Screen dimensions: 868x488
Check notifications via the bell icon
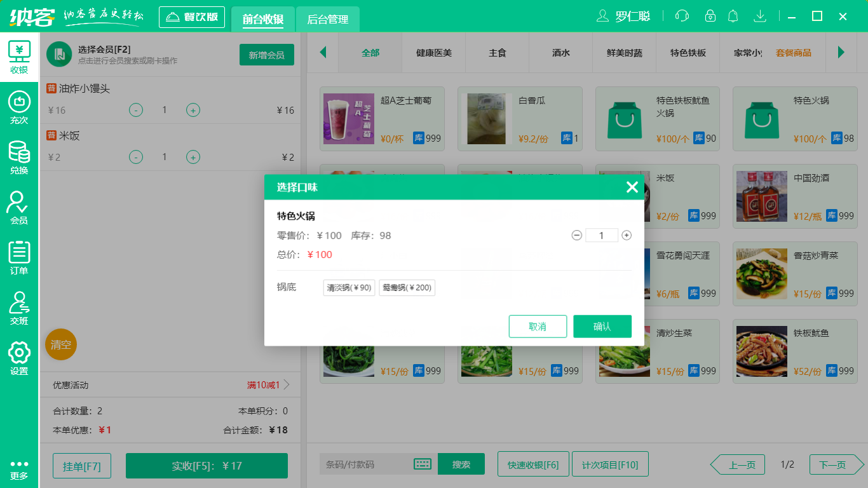[x=733, y=16]
